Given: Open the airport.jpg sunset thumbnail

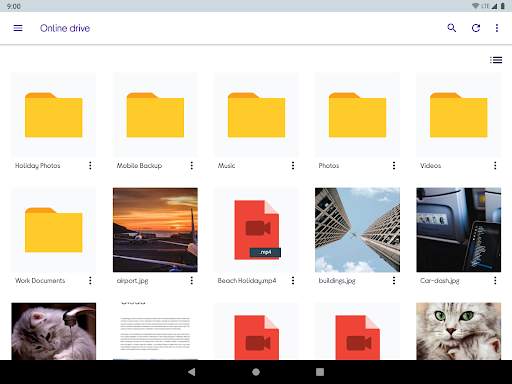Looking at the screenshot, I should [x=155, y=230].
